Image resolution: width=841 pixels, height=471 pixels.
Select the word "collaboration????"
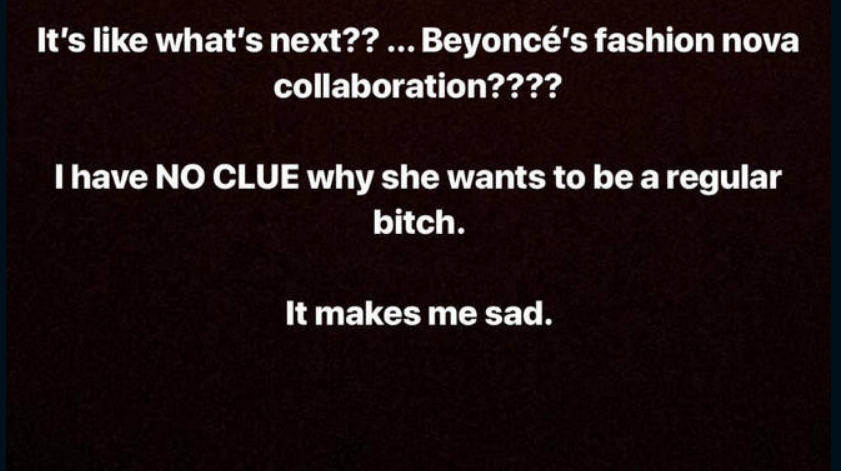coord(418,86)
